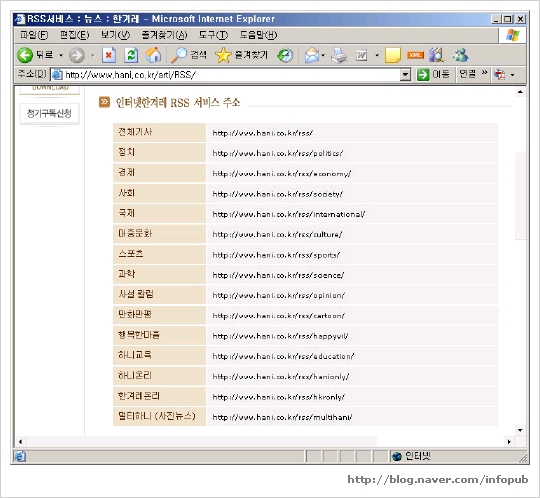Viewport: 540px width, 498px height.
Task: Click the status bar page icon
Action: click(20, 456)
